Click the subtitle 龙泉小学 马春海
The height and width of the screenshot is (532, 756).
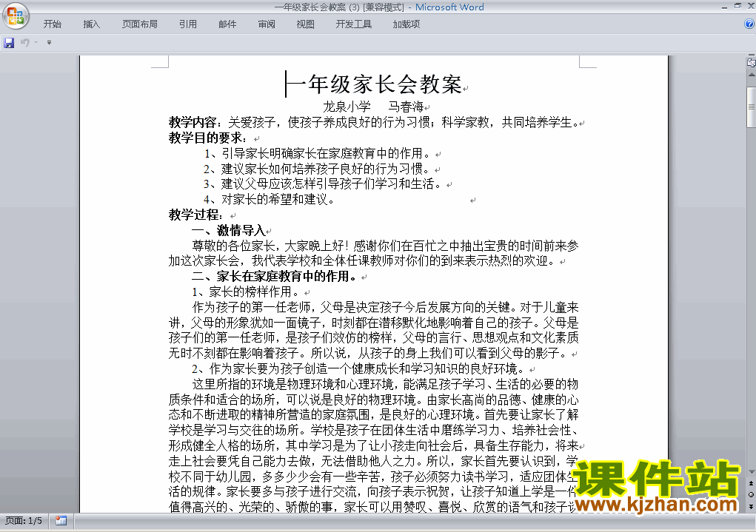tap(374, 107)
